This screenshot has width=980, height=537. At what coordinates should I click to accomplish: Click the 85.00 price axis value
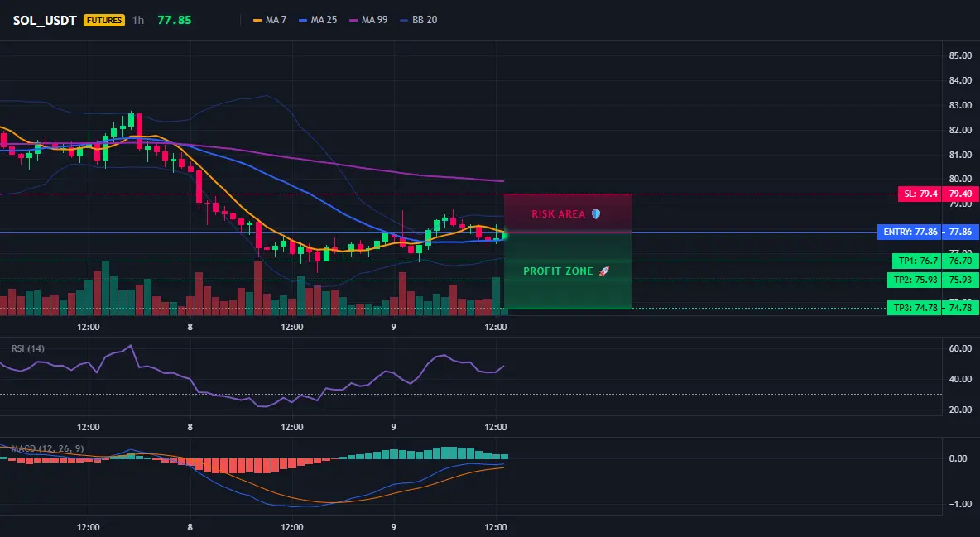tap(960, 55)
